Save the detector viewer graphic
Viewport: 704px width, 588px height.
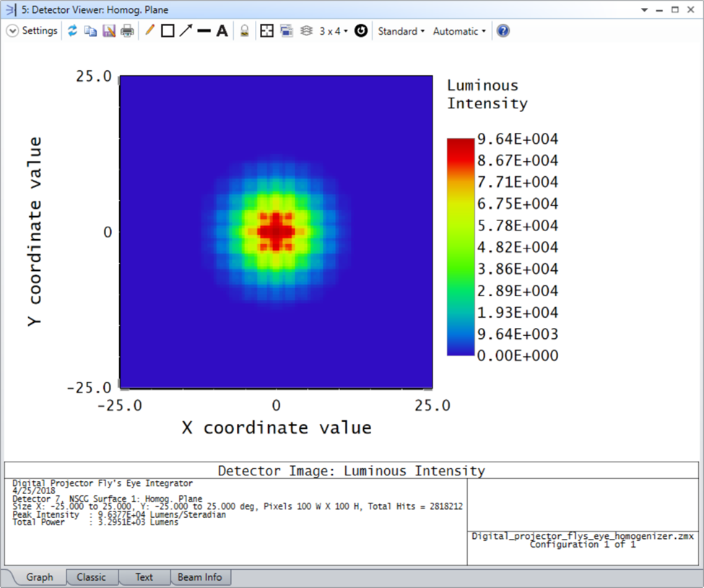click(x=108, y=30)
